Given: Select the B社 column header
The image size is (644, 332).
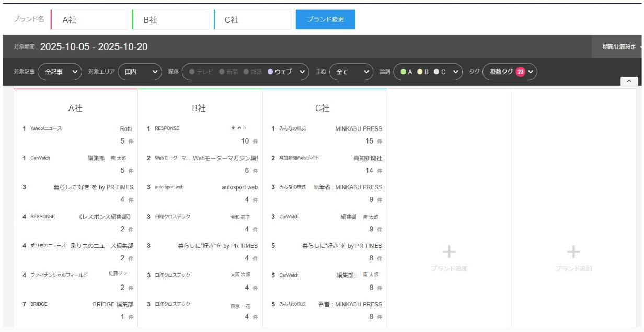Looking at the screenshot, I should [200, 109].
